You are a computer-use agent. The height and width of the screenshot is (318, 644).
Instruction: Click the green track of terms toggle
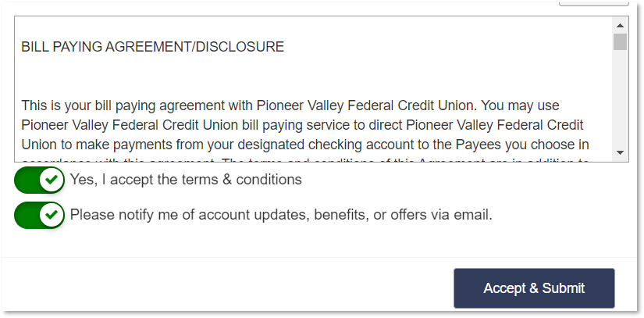(x=27, y=180)
